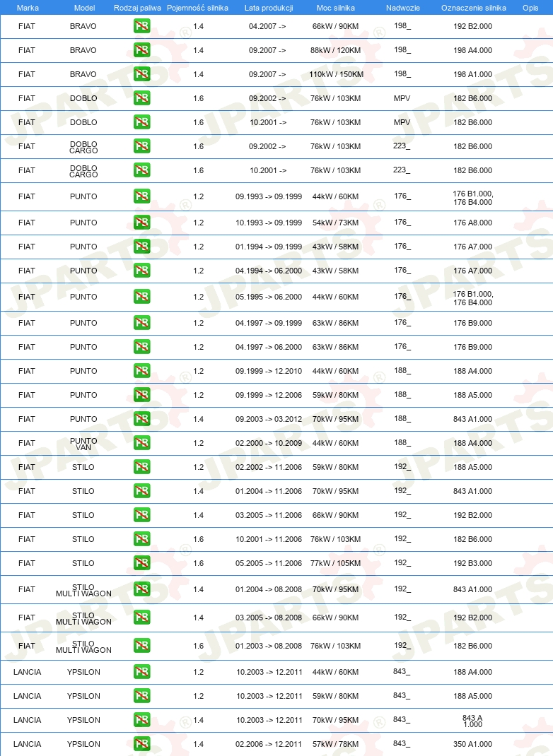Click the fuel icon in the STILO 10.2001 -> 11.2006 row
Viewport: 553px width, 756px height.
[x=142, y=540]
